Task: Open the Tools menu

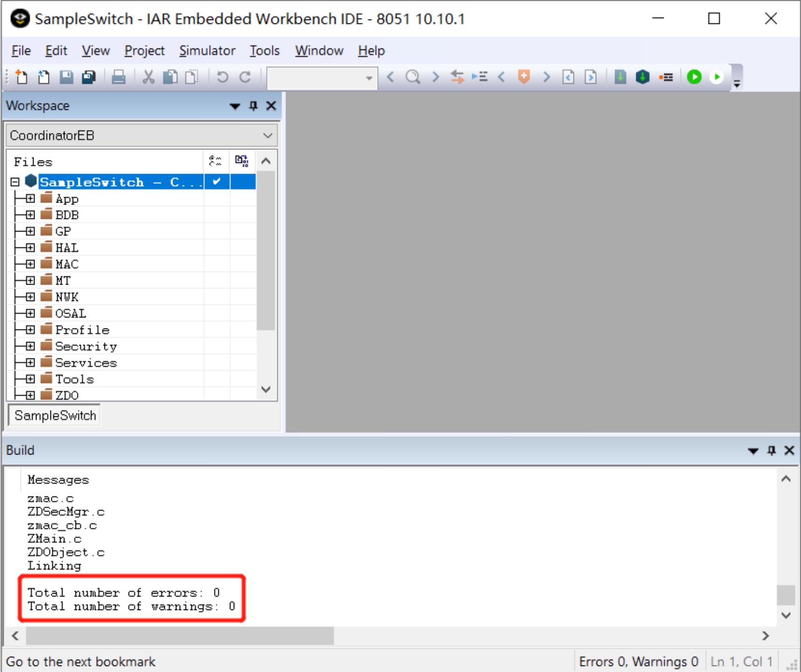Action: click(x=265, y=50)
